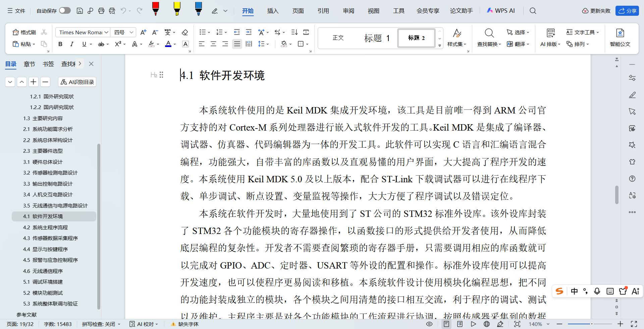644x329 pixels.
Task: Toggle bold formatting
Action: [60, 44]
